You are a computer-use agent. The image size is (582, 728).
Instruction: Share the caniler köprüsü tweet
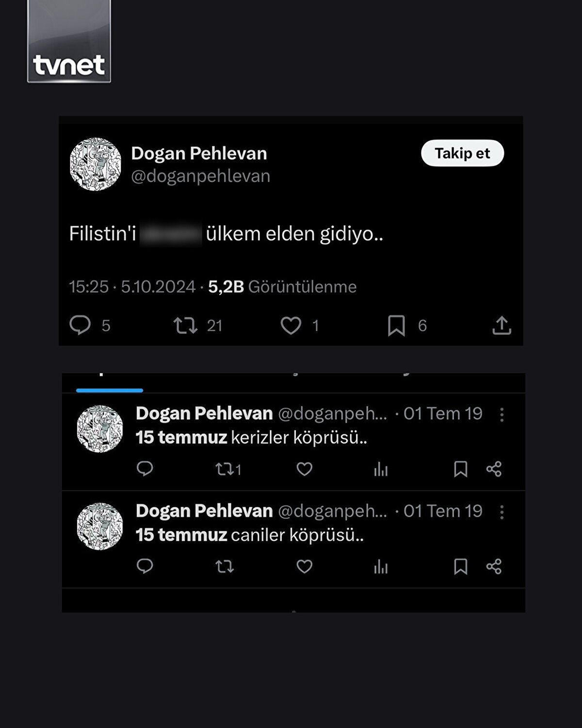pos(494,566)
